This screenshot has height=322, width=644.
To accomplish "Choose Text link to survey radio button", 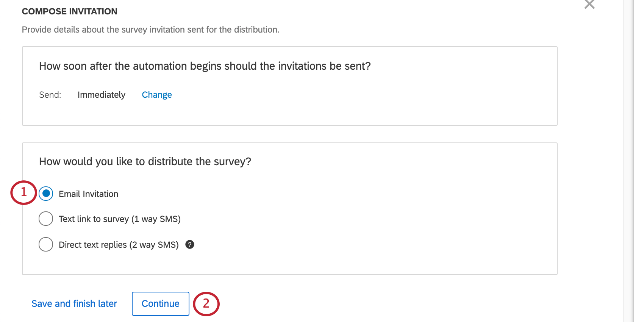I will point(46,219).
